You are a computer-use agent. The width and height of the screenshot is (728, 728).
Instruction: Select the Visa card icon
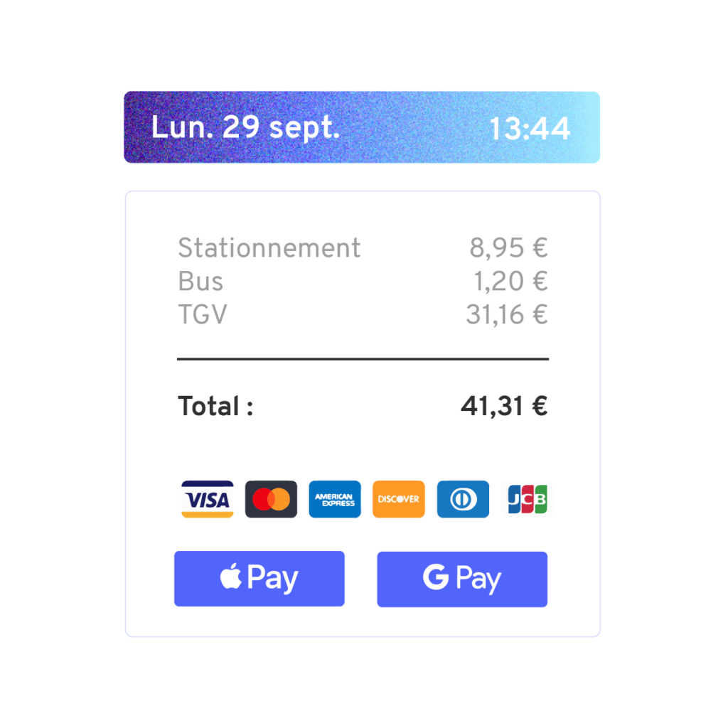pyautogui.click(x=207, y=499)
